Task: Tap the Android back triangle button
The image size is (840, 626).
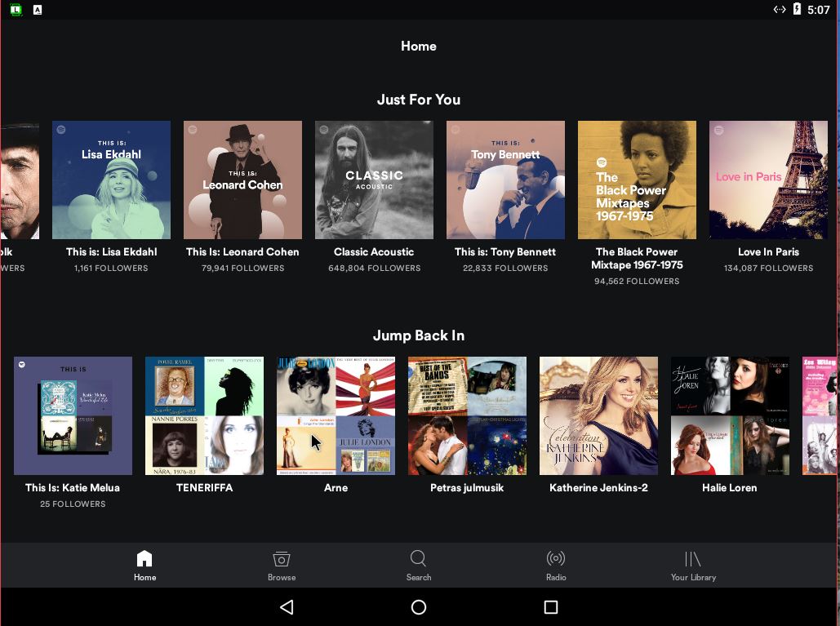Action: point(287,606)
